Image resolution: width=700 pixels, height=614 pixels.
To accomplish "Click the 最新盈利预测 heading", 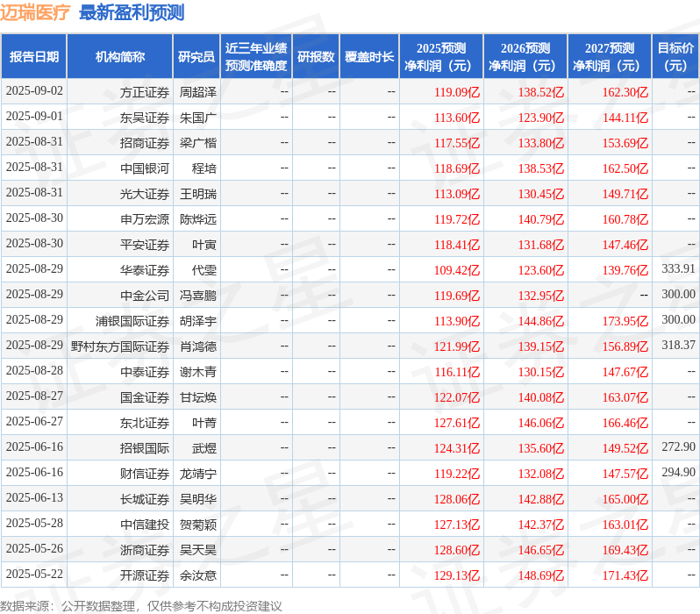I will 132,12.
